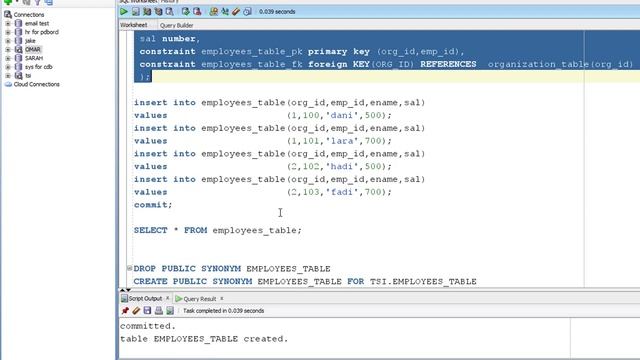The height and width of the screenshot is (360, 640).
Task: Click the SQL Tuning Advisor icon
Action: click(169, 12)
